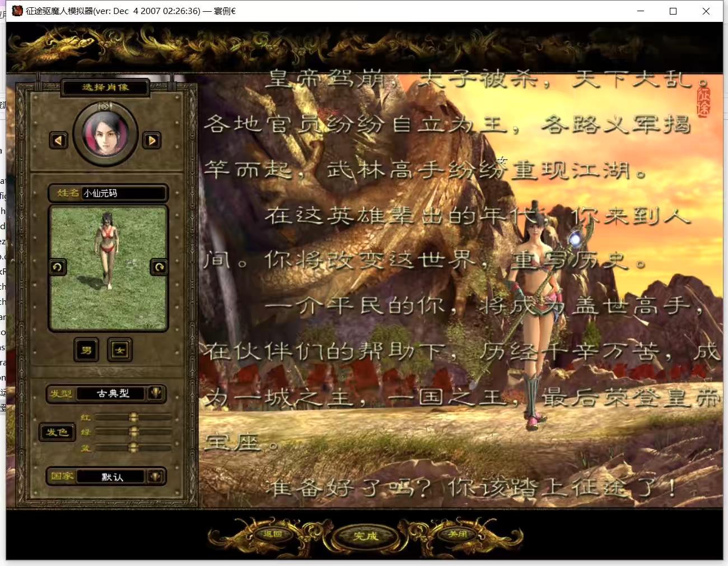The height and width of the screenshot is (566, 728).
Task: Click the 选择肖像 panel heading
Action: click(x=105, y=87)
